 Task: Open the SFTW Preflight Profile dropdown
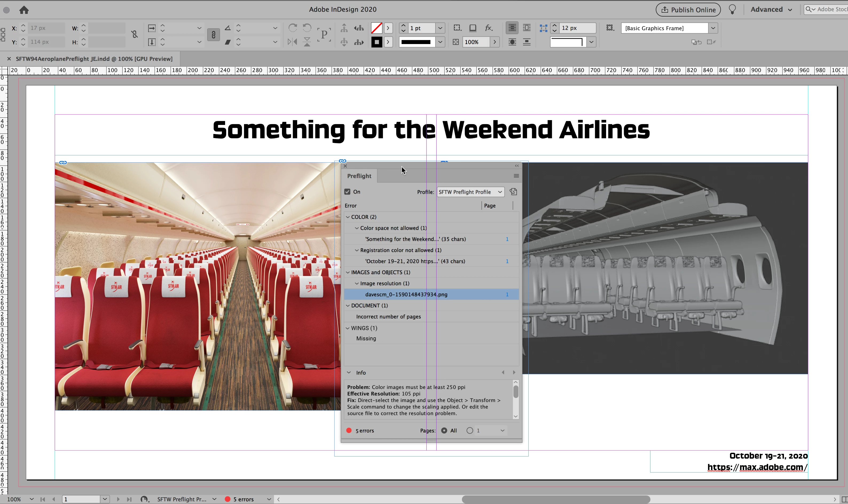(x=470, y=192)
